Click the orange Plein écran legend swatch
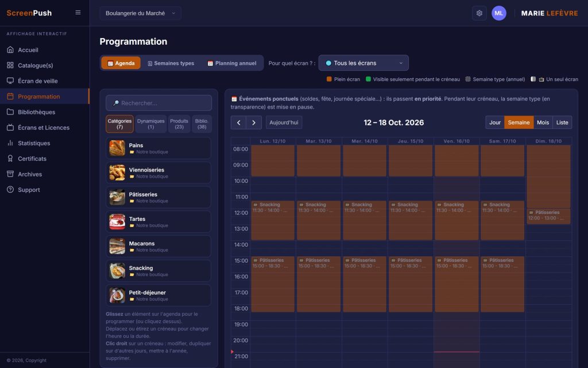The width and height of the screenshot is (588, 368). pos(329,79)
